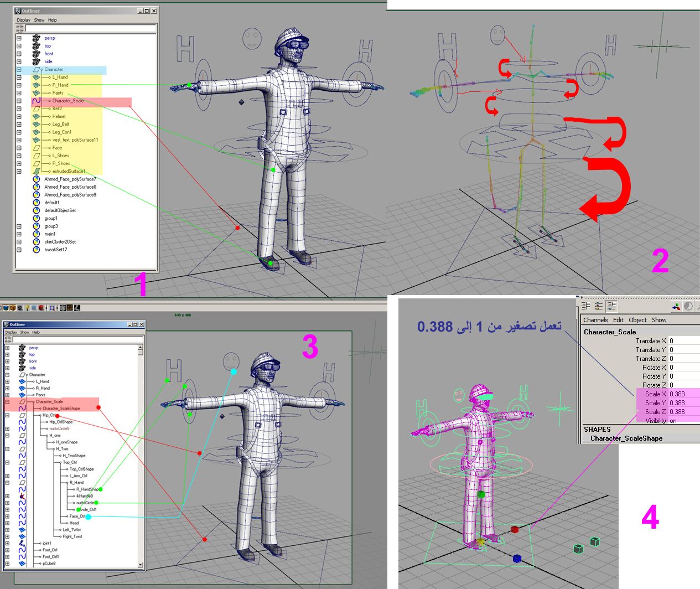The image size is (700, 589).
Task: Click the scroll down arrow in bottom Outliner
Action: click(141, 565)
